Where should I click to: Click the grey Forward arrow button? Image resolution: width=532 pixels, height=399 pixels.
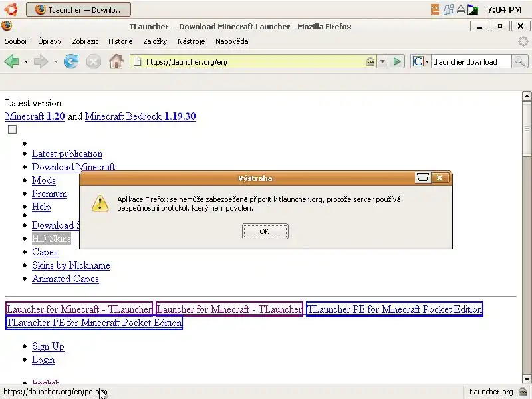point(41,61)
